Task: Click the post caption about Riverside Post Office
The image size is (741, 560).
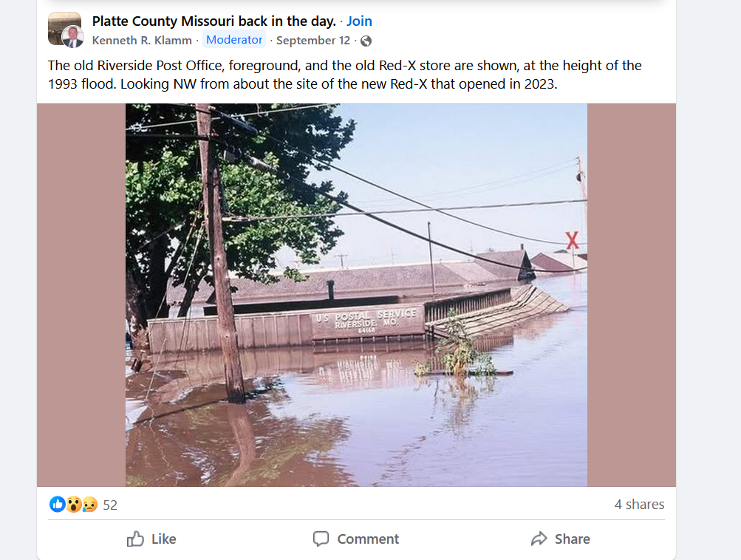Action: (344, 75)
